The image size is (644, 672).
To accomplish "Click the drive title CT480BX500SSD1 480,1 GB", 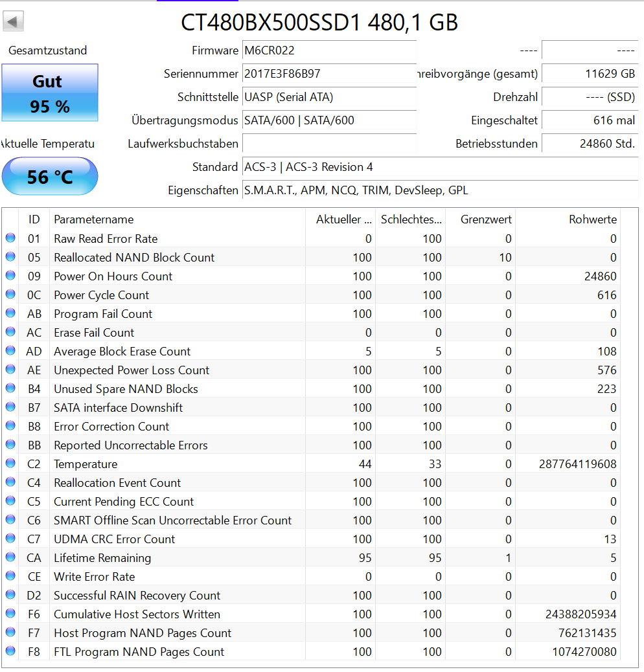I will [x=319, y=22].
